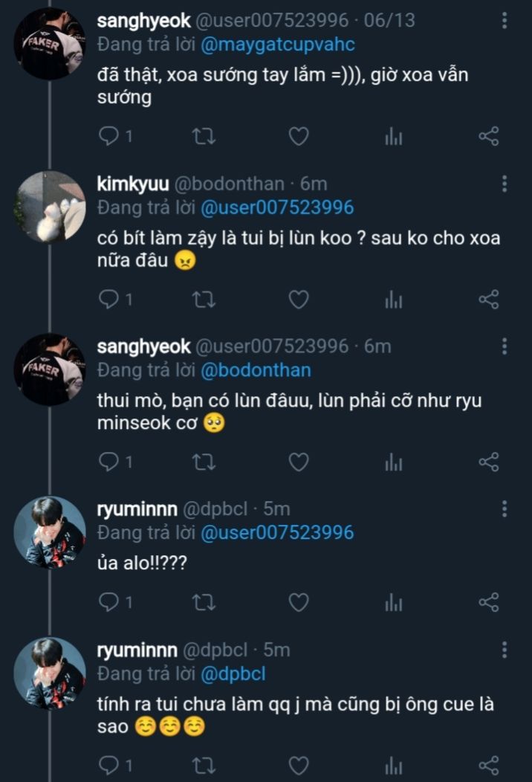Share the first sanghyeok tweet
Screen dimensions: 532x782
pyautogui.click(x=488, y=136)
